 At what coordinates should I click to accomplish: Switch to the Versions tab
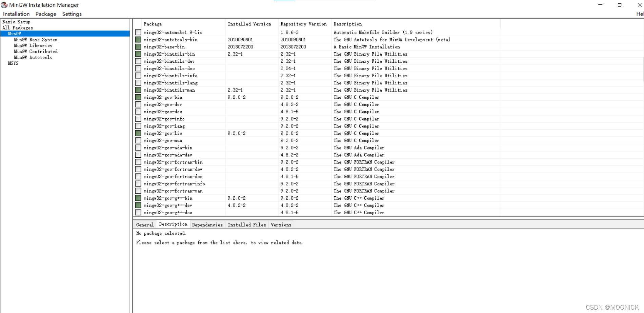click(281, 224)
